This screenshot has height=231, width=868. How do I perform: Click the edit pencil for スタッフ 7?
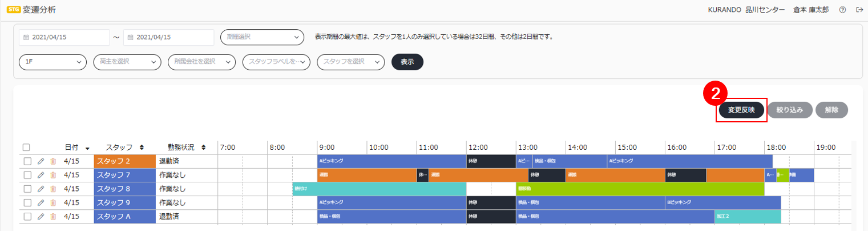tap(41, 175)
